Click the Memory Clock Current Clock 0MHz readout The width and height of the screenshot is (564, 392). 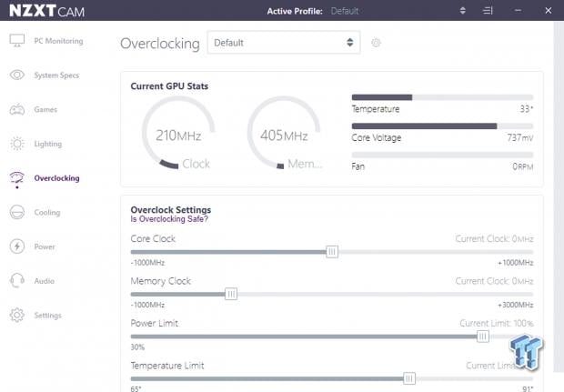click(x=494, y=281)
